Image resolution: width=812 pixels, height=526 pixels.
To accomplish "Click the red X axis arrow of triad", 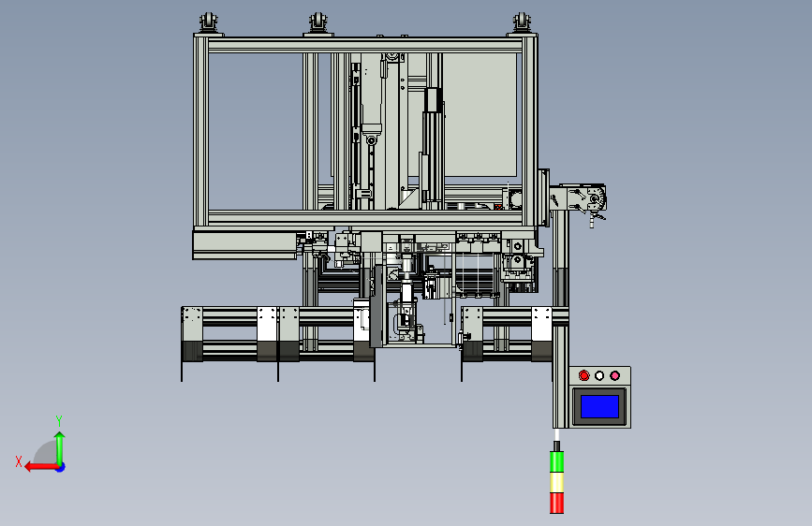I will pos(41,467).
